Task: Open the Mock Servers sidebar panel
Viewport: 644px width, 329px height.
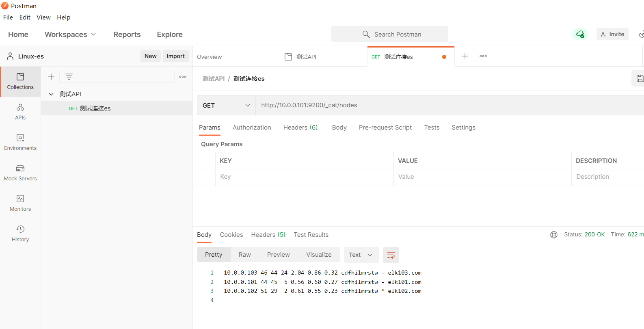Action: [x=20, y=173]
